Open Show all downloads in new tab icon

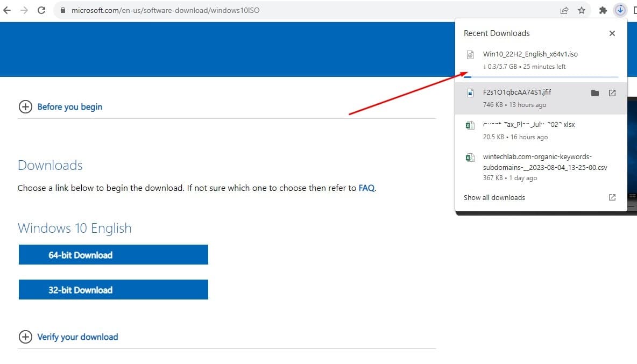(612, 197)
